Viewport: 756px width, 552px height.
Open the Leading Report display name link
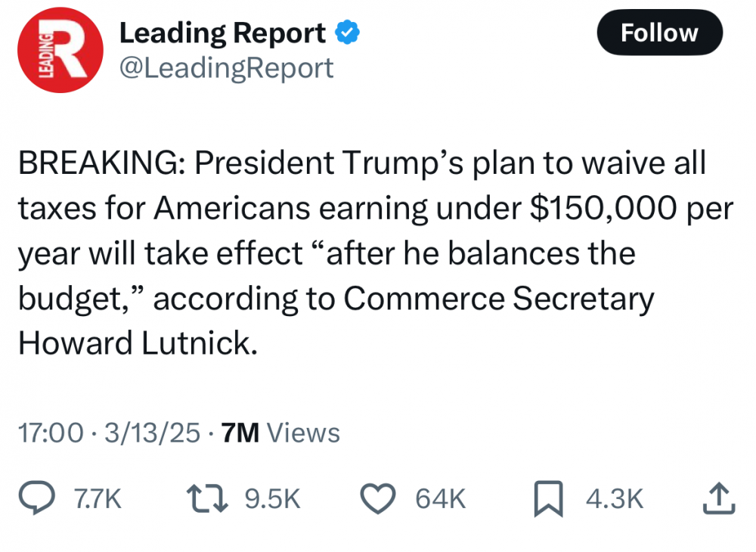(x=223, y=33)
